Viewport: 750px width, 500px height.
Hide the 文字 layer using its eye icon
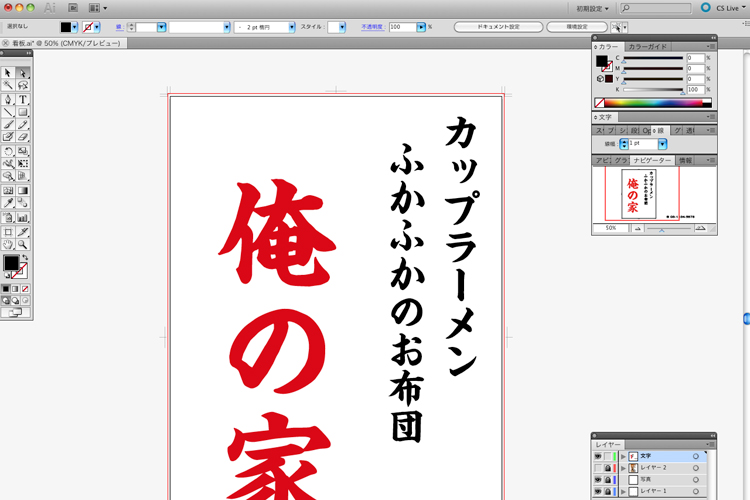coord(598,456)
